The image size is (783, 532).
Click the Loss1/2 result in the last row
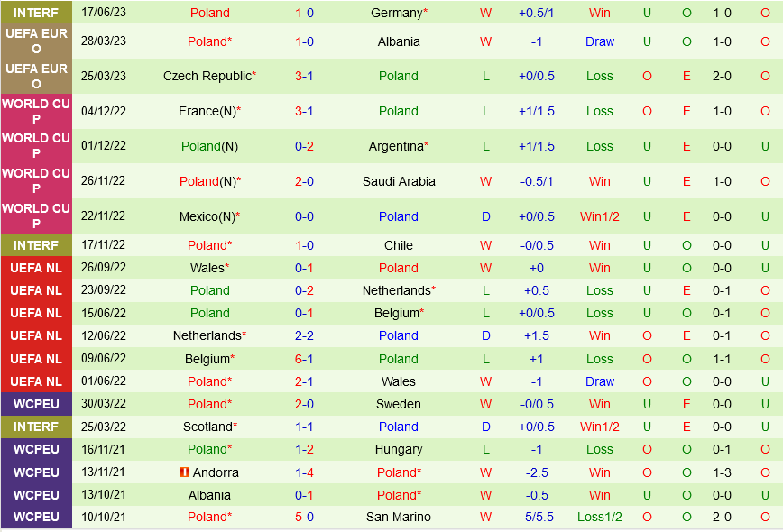600,517
